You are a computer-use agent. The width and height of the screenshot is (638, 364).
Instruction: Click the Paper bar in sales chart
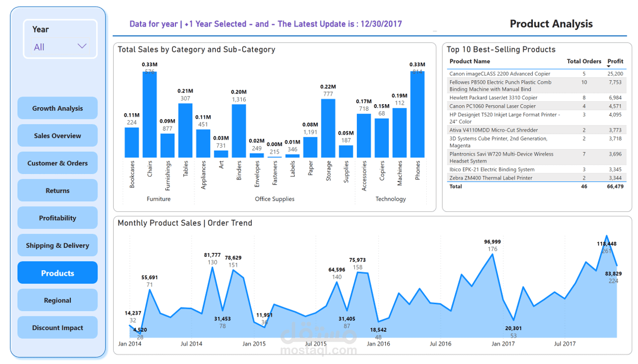[x=310, y=147]
